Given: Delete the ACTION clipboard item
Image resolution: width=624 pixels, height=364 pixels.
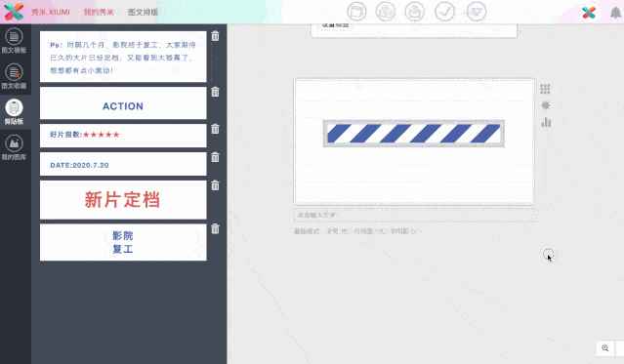Looking at the screenshot, I should (x=215, y=92).
